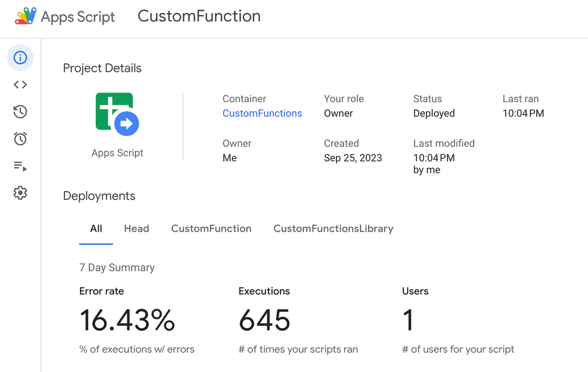Image resolution: width=588 pixels, height=372 pixels.
Task: Click '% of executions w/ errors' caption
Action: [x=137, y=350]
